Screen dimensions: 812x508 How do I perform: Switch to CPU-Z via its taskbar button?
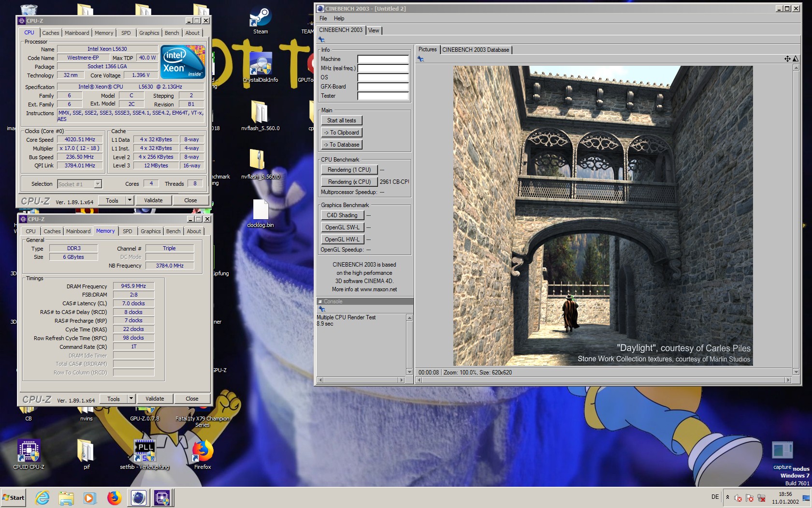(x=162, y=497)
